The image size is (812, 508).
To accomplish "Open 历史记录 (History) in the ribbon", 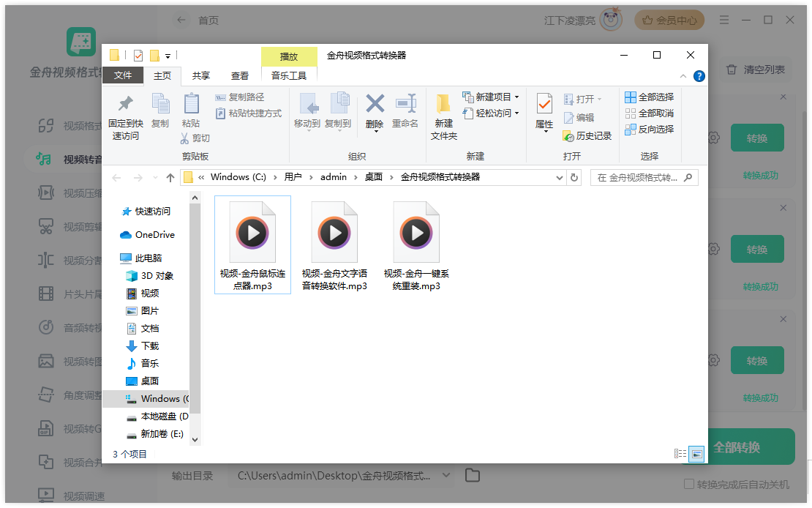I will pos(587,136).
